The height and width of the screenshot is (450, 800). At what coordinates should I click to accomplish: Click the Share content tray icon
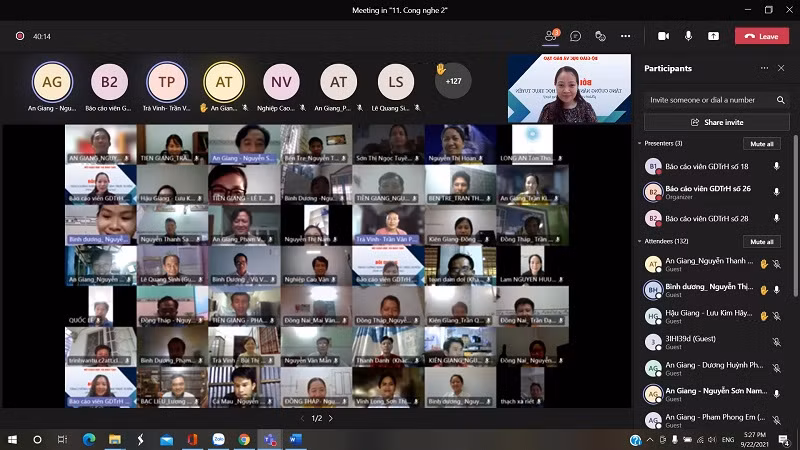tap(713, 36)
